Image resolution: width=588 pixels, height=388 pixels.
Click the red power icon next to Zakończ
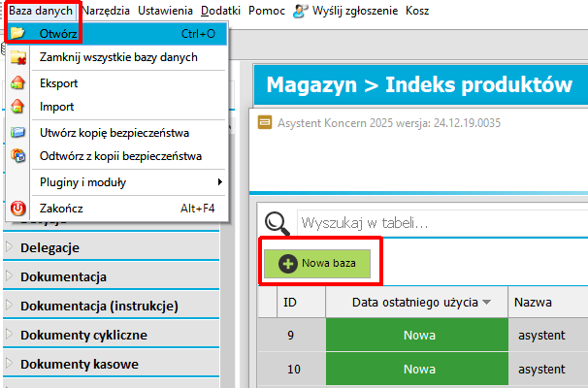point(18,209)
